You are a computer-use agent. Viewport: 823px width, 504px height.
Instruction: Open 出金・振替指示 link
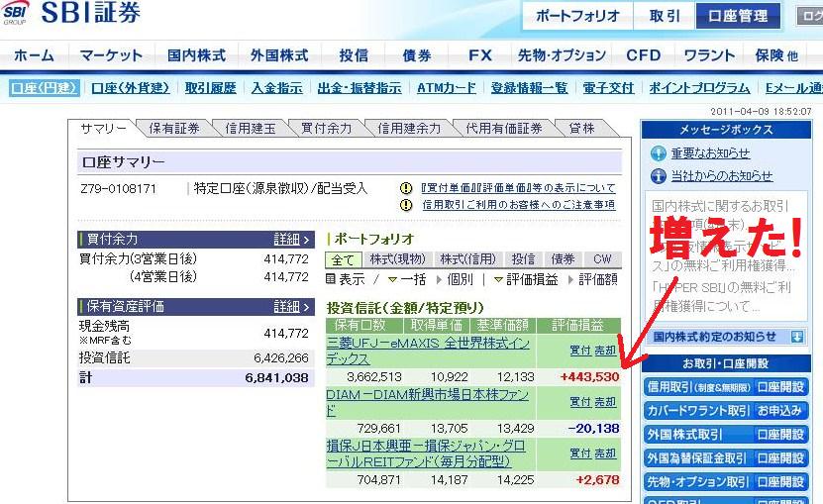(x=360, y=88)
